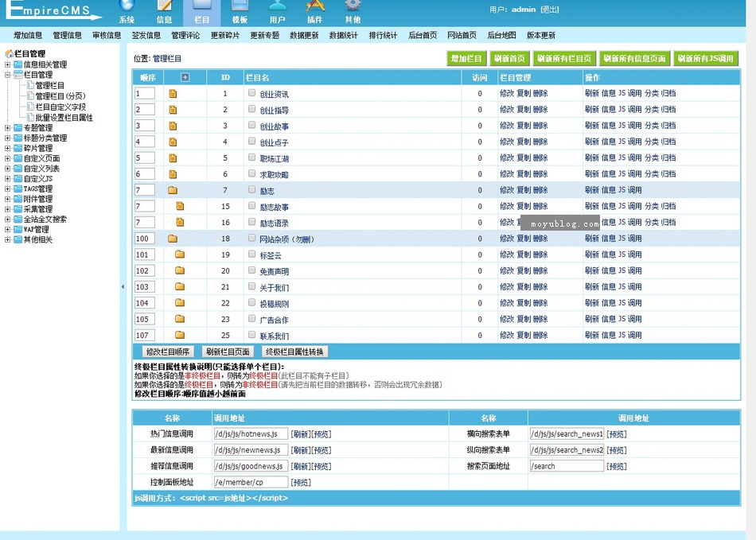Expand the 专题管理 tree node
Image resolution: width=756 pixels, height=540 pixels.
click(x=7, y=128)
